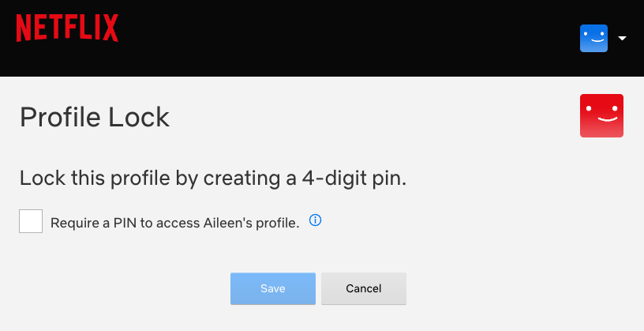
Task: Click the Profile Lock heading
Action: click(x=95, y=117)
